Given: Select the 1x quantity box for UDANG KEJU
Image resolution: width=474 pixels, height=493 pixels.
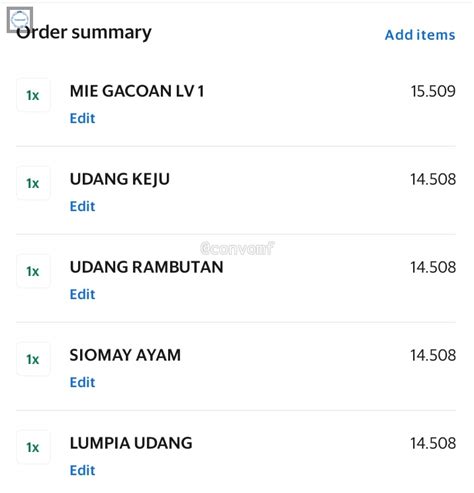Looking at the screenshot, I should click(x=33, y=183).
